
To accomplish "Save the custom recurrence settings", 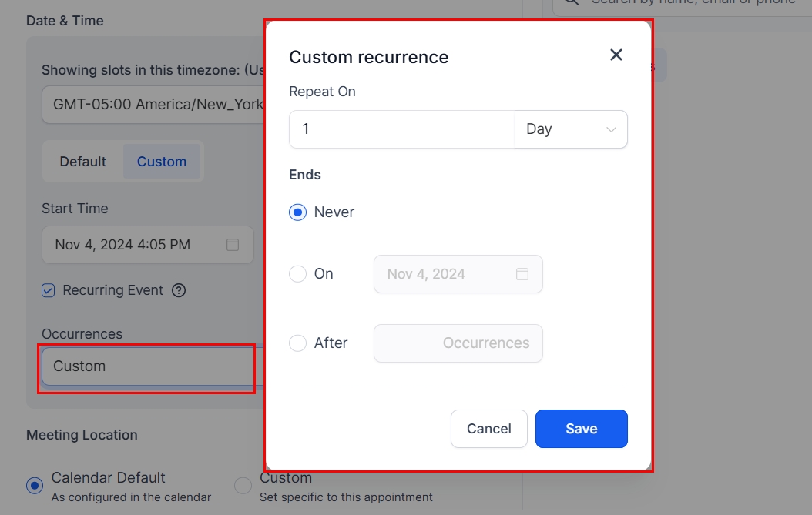I will coord(581,429).
